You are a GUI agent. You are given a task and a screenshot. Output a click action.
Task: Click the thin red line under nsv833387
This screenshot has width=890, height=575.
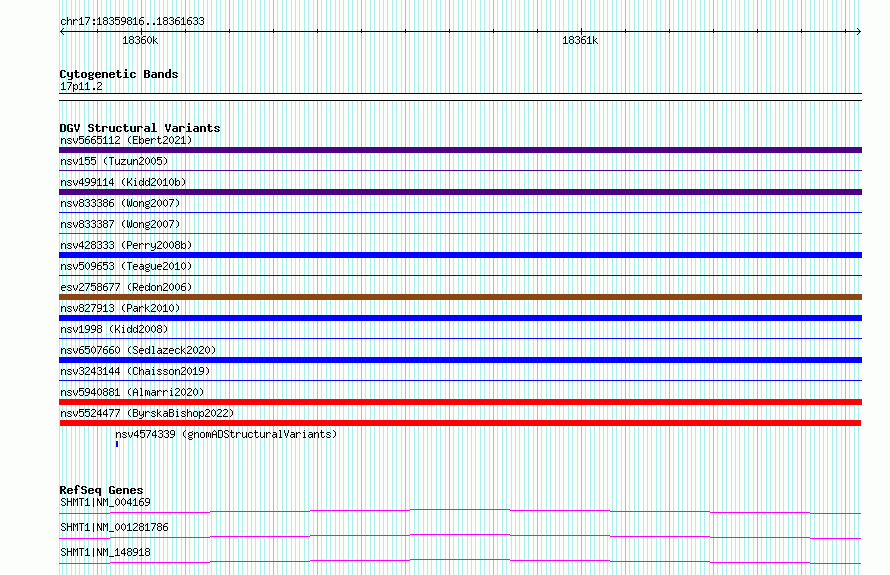pyautogui.click(x=460, y=233)
